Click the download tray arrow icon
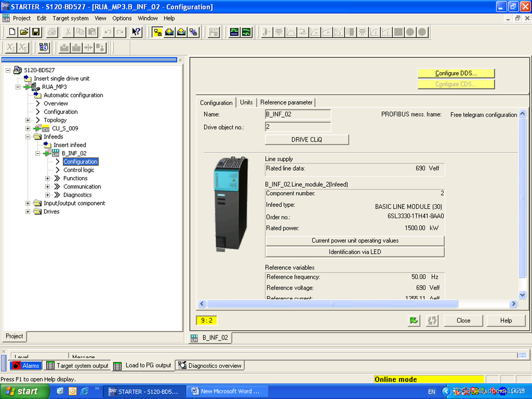Image resolution: width=532 pixels, height=399 pixels. click(x=76, y=47)
